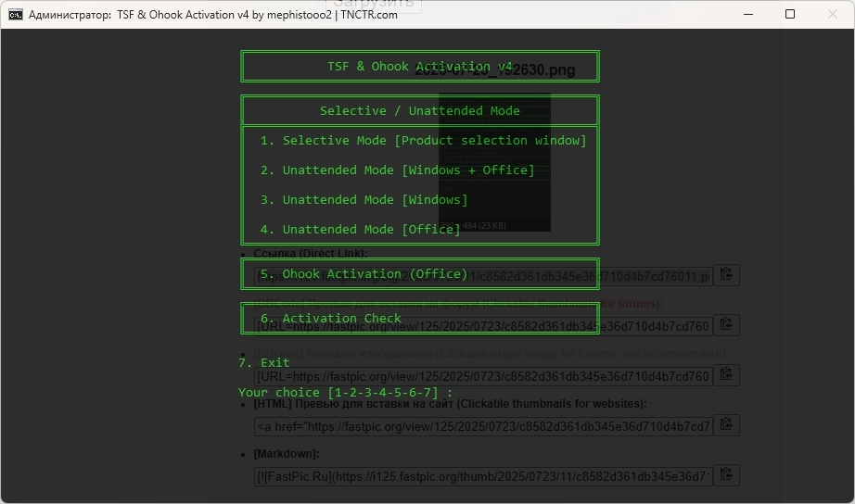Image resolution: width=855 pixels, height=504 pixels.
Task: Copy the BBCode thumbnail link in background page
Action: pos(726,325)
